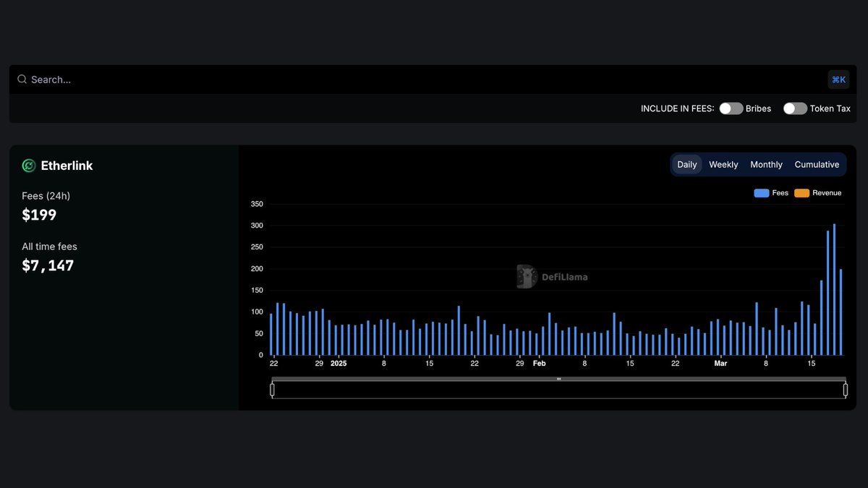
Task: Toggle the Token Tax switch
Action: click(x=795, y=108)
